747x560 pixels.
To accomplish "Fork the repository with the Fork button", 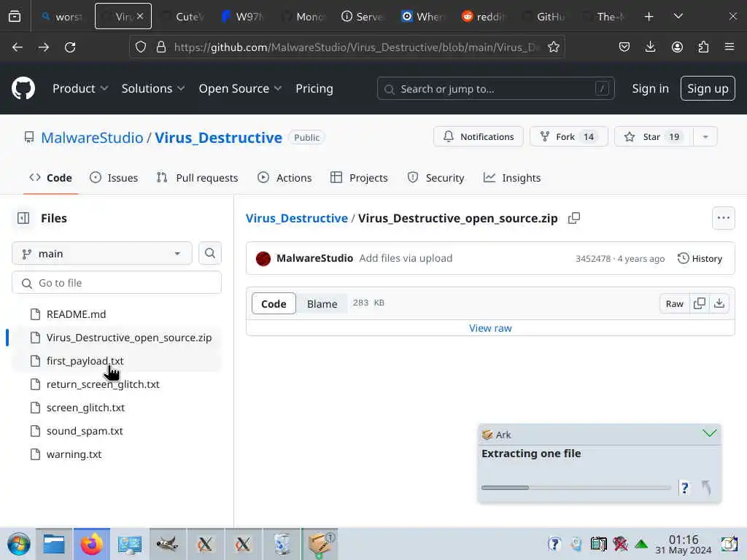I will click(x=569, y=137).
